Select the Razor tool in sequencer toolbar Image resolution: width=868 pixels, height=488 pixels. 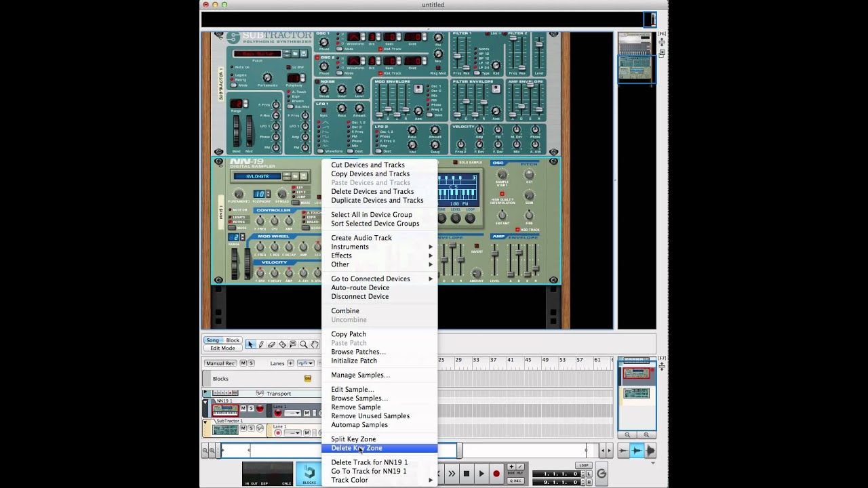click(x=282, y=344)
